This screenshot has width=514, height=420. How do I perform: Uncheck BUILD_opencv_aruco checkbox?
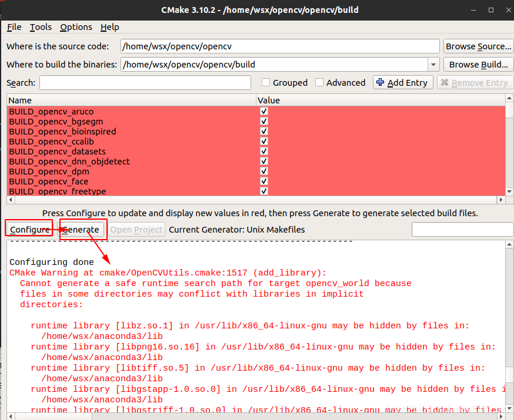click(264, 111)
